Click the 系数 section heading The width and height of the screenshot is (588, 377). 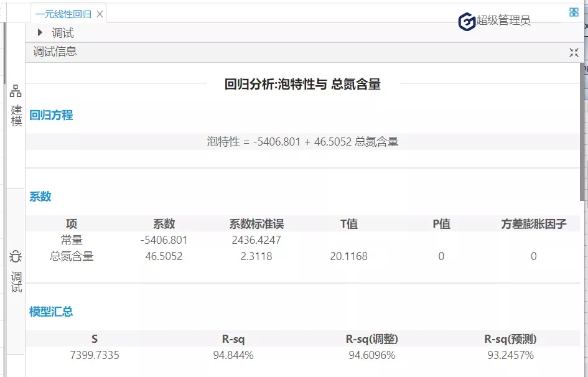(40, 197)
